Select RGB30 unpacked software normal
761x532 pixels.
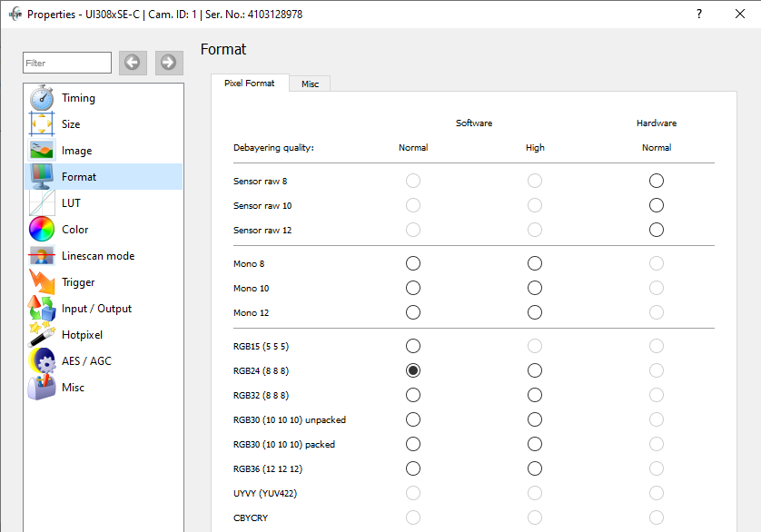point(413,419)
